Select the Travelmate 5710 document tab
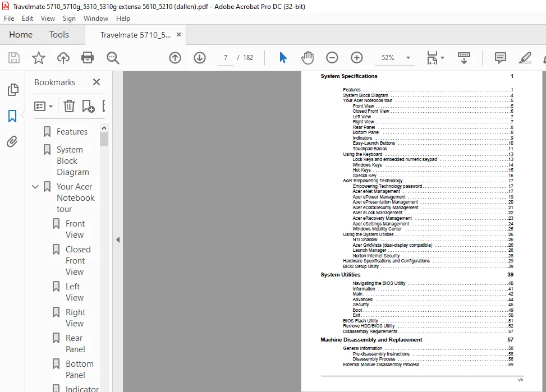Viewport: 546px width, 392px height. point(135,35)
